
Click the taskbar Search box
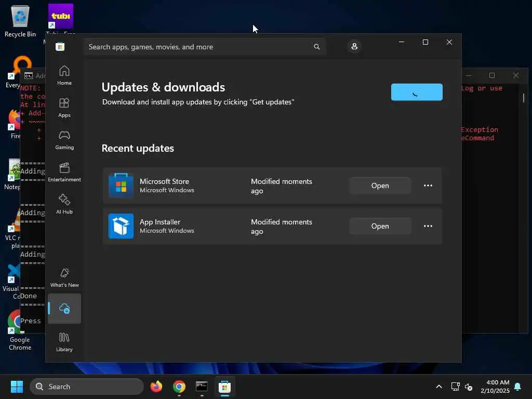87,387
